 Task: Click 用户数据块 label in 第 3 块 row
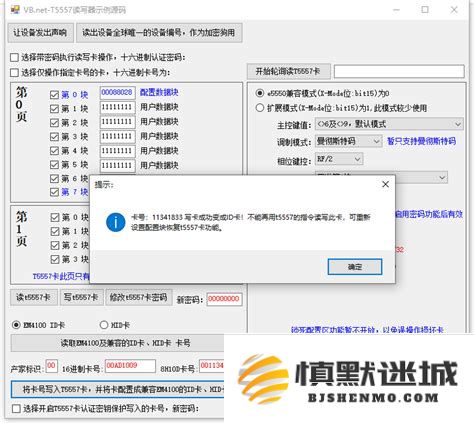click(159, 136)
